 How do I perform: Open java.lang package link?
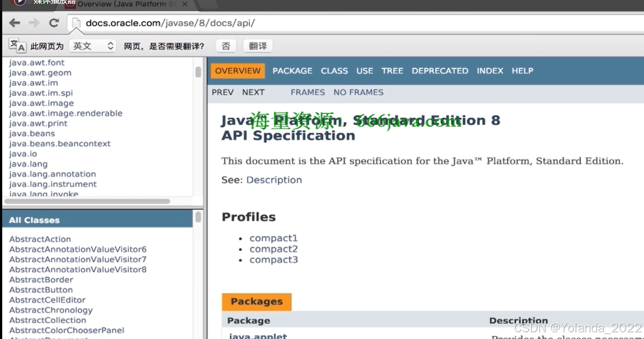(28, 164)
